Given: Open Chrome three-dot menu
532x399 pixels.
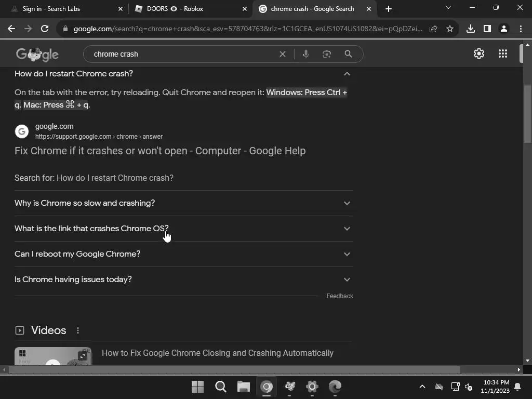Looking at the screenshot, I should pyautogui.click(x=521, y=29).
